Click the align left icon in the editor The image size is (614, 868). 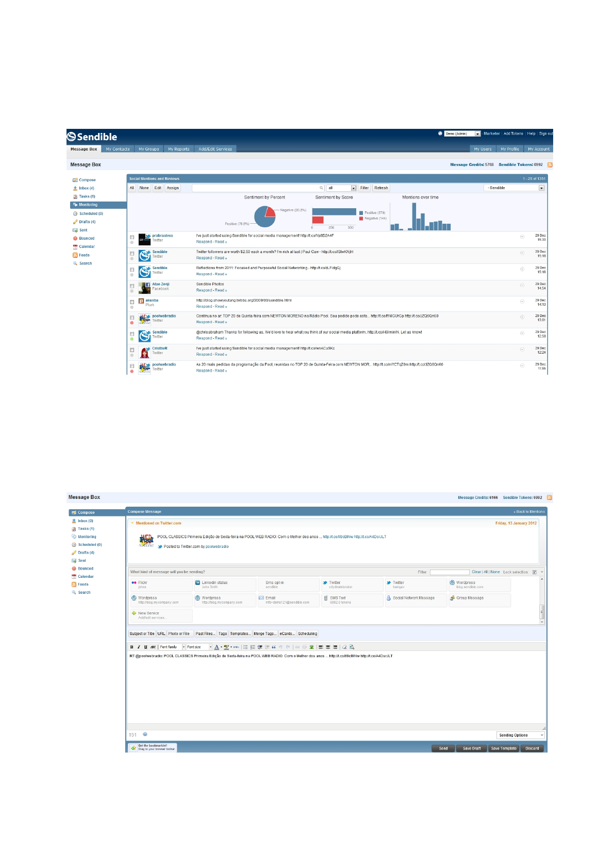[321, 647]
